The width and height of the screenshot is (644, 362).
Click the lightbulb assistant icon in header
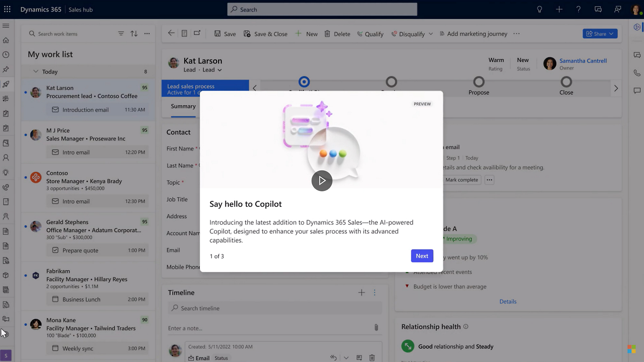[540, 9]
